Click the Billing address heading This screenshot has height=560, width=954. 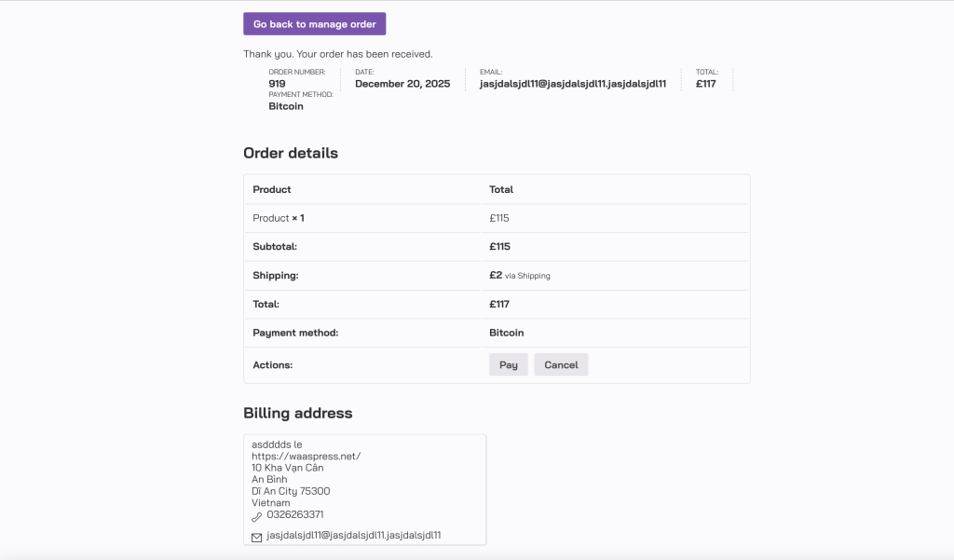[x=298, y=413]
